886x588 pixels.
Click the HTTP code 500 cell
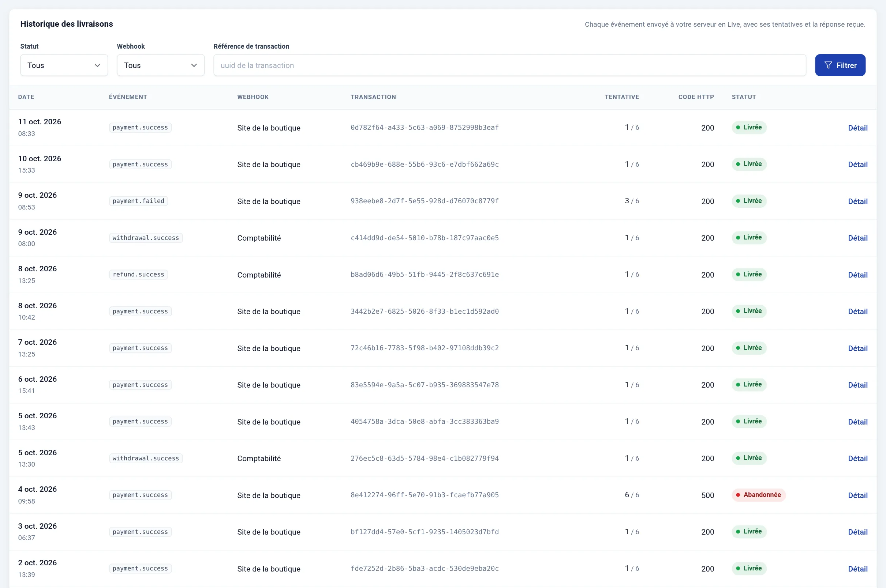click(707, 495)
